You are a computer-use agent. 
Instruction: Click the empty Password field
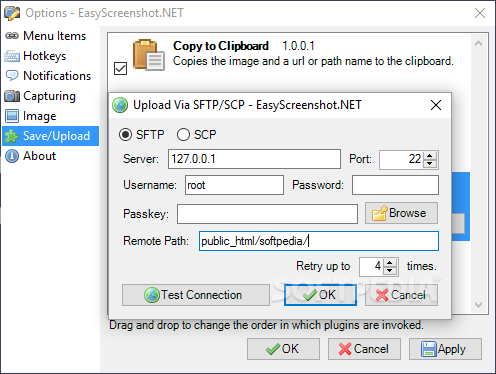pyautogui.click(x=395, y=185)
